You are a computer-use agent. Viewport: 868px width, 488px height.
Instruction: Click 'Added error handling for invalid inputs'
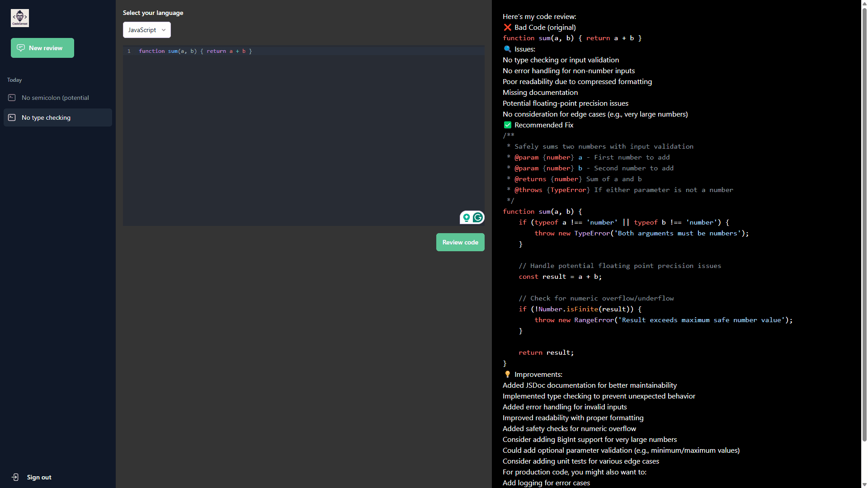point(564,407)
